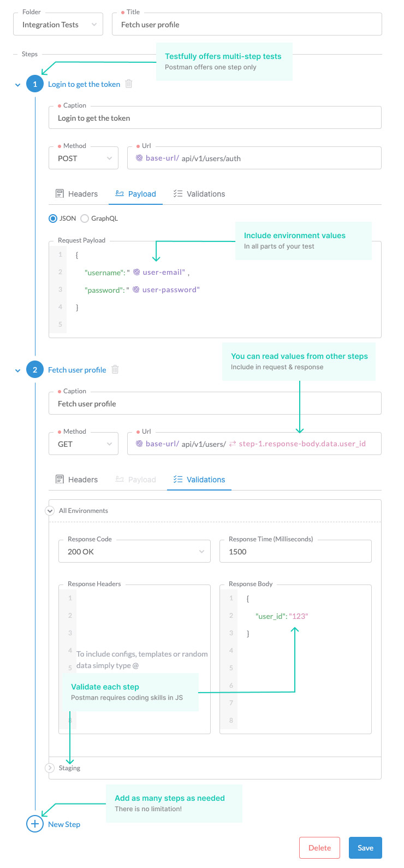Image resolution: width=404 pixels, height=868 pixels.
Task: Open the Folder dropdown showing Integration Tests
Action: (x=58, y=25)
